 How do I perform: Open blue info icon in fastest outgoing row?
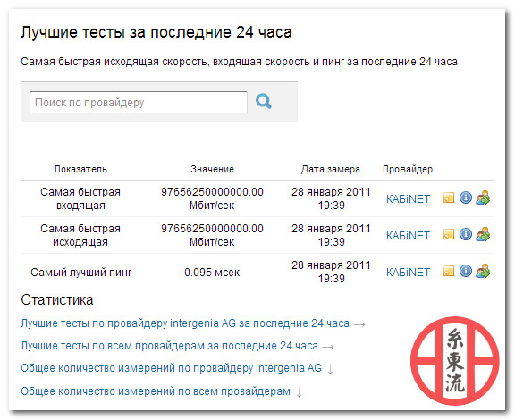click(x=466, y=234)
